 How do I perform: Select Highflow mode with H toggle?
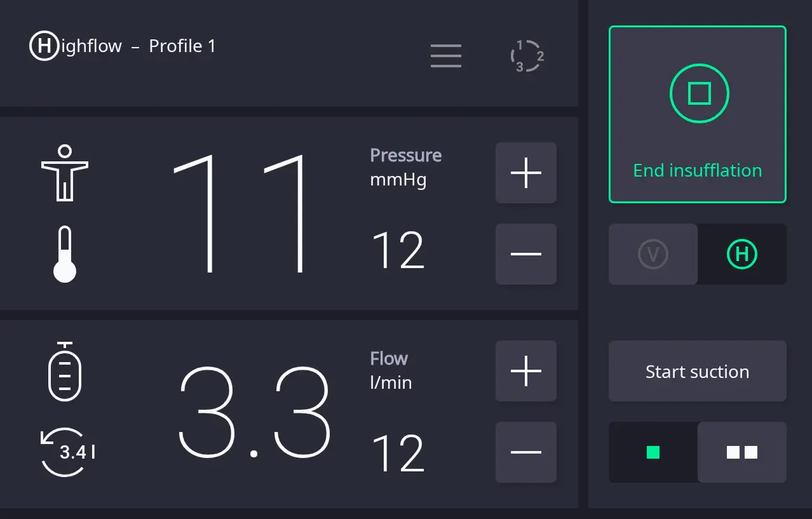pyautogui.click(x=742, y=254)
